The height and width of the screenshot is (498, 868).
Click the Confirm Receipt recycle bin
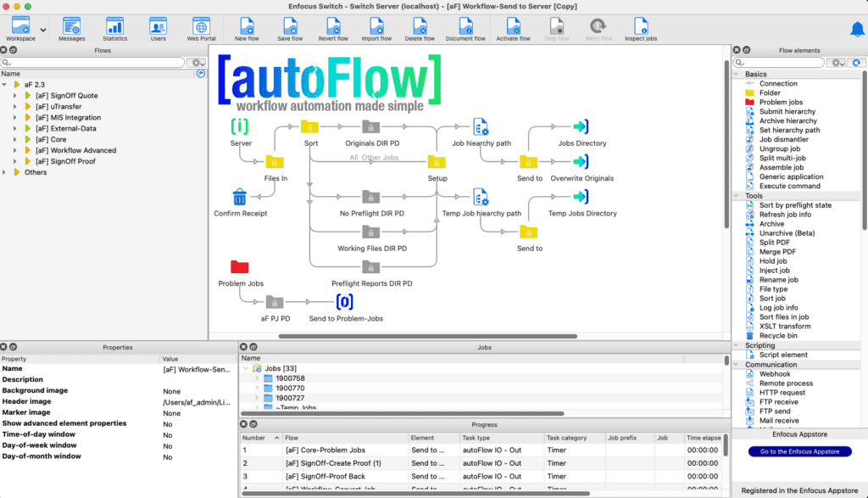(240, 197)
